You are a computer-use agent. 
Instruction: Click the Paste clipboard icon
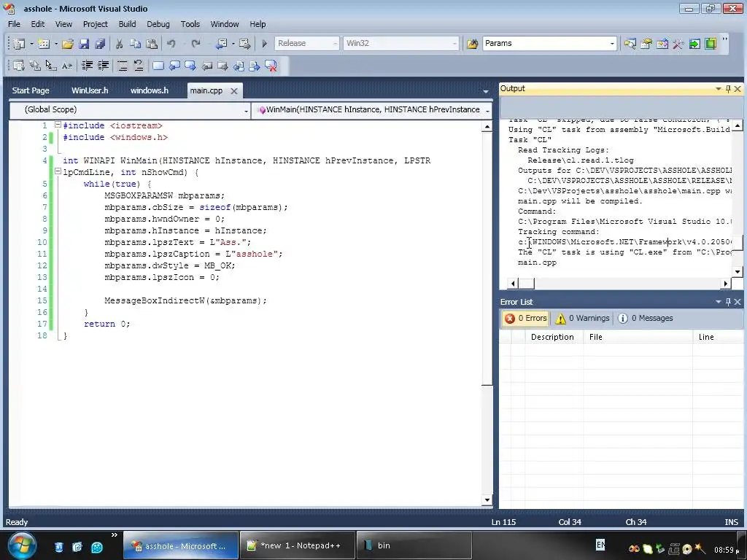(152, 44)
